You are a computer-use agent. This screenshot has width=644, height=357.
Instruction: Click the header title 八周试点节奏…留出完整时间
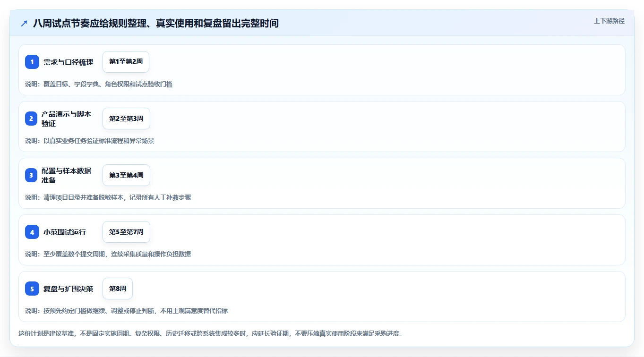click(x=156, y=23)
